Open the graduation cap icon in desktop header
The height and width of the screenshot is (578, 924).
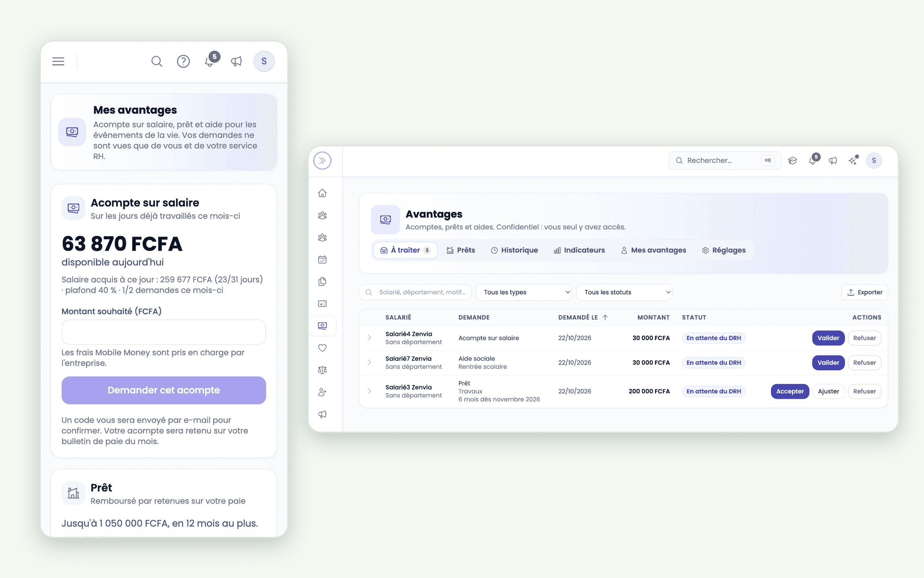coord(793,160)
